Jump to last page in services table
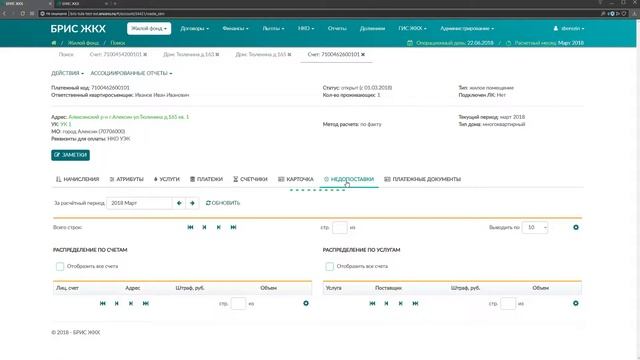Image resolution: width=640 pixels, height=360 pixels. [416, 303]
